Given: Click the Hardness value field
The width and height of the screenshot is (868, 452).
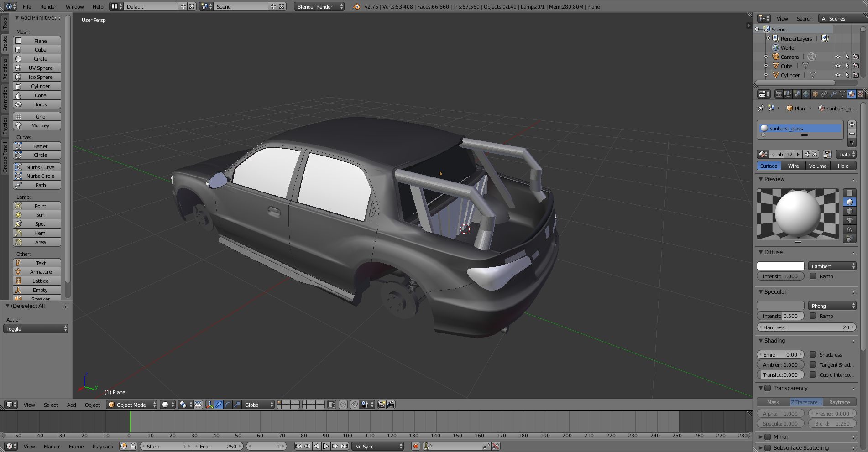Looking at the screenshot, I should click(x=806, y=327).
